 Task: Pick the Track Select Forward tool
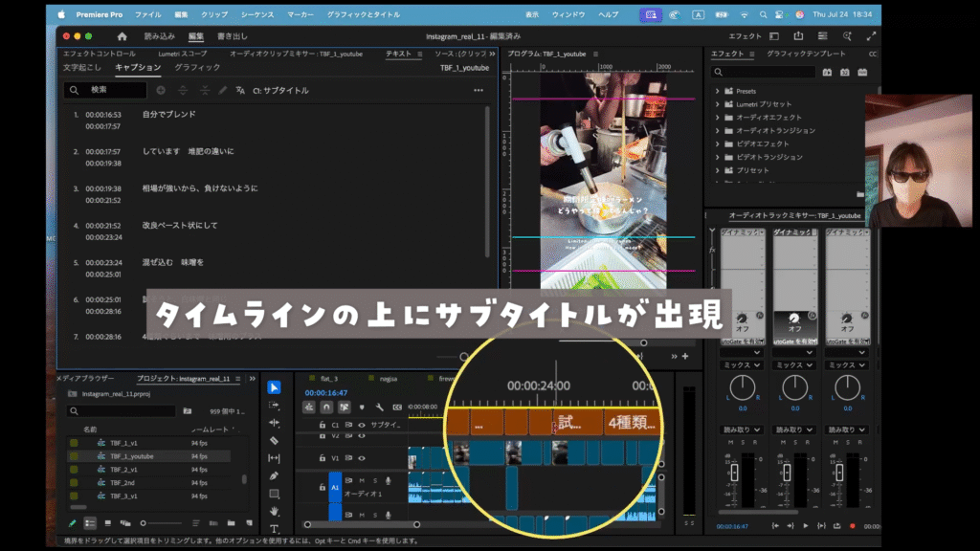274,405
